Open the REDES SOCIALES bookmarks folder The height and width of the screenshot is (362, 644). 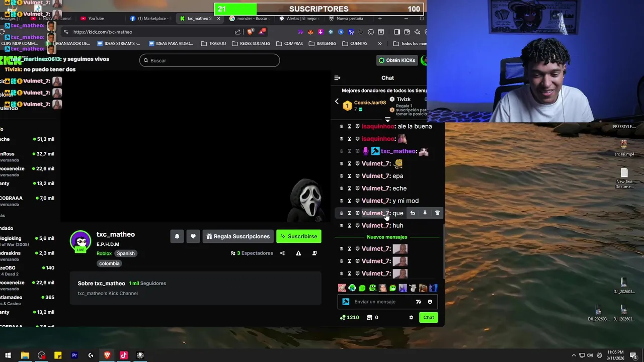pyautogui.click(x=251, y=44)
